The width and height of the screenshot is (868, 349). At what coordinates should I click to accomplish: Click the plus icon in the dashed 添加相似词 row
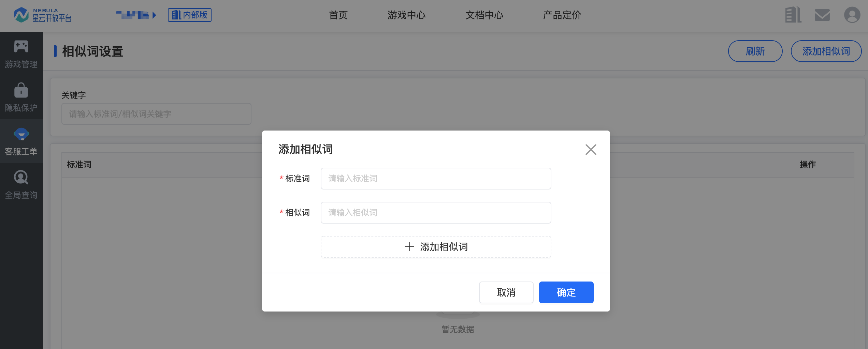click(x=409, y=247)
